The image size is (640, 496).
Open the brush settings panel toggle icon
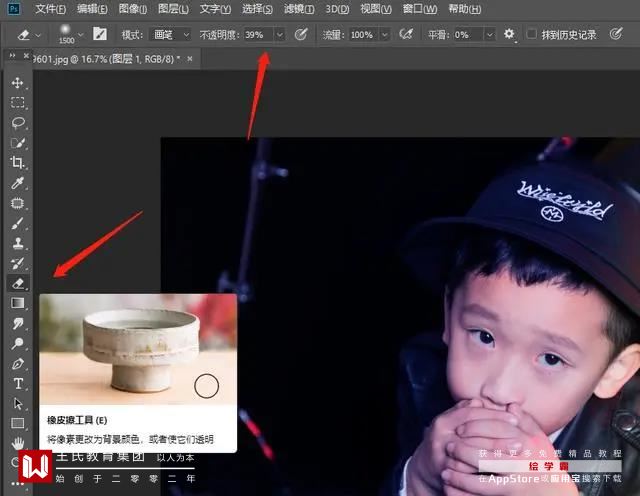click(100, 34)
